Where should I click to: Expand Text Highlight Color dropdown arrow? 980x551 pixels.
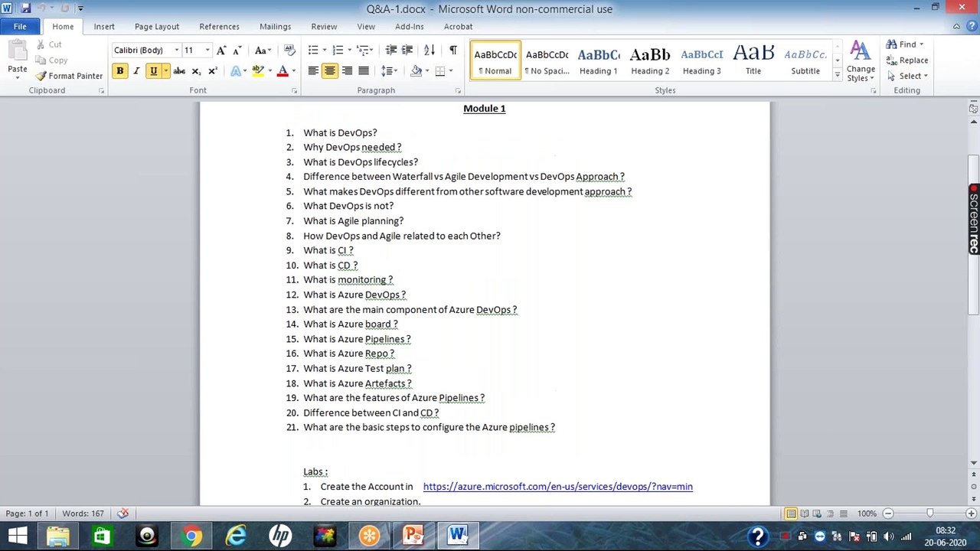(x=269, y=71)
